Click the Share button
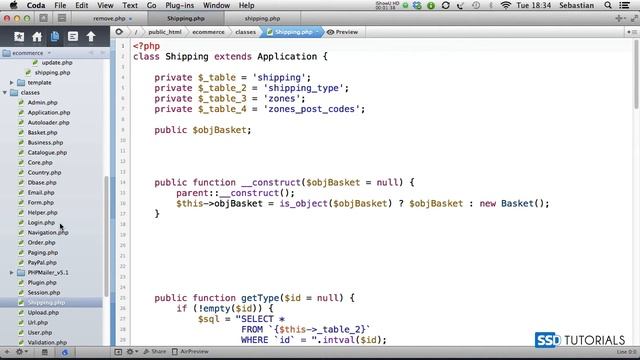640x360 pixels. [155, 351]
